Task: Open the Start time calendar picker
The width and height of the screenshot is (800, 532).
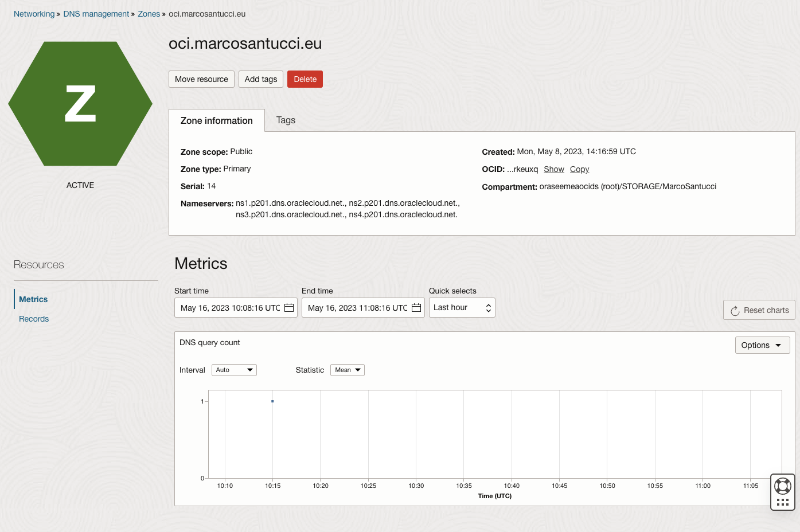Action: 288,307
